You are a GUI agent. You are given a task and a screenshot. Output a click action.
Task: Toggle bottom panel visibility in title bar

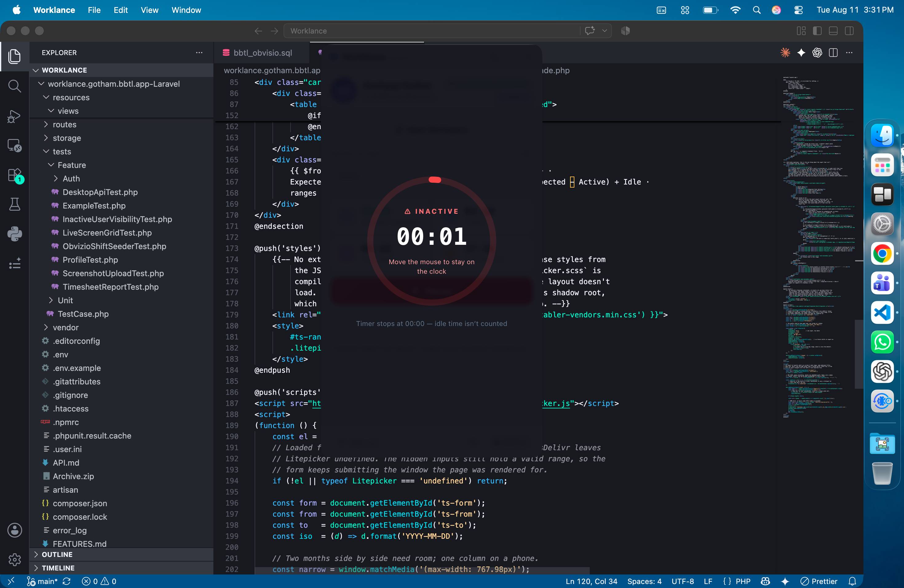coord(833,31)
